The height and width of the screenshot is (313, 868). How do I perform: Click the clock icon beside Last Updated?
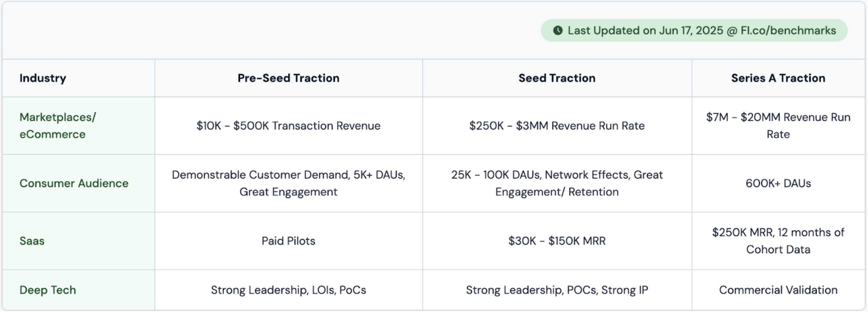click(558, 31)
